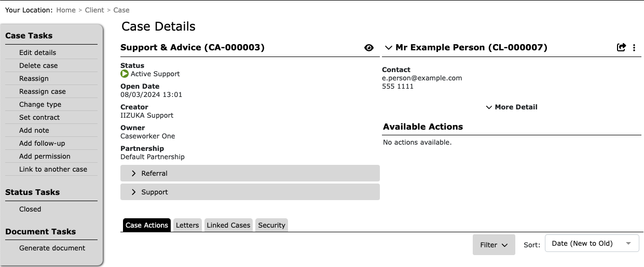644x267 pixels.
Task: Open the Security tab
Action: coord(272,225)
